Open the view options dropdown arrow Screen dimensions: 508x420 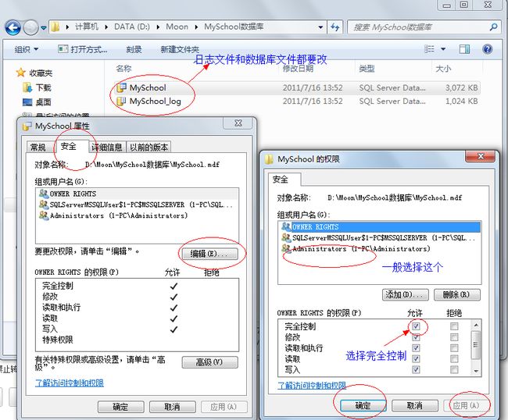tap(443, 49)
